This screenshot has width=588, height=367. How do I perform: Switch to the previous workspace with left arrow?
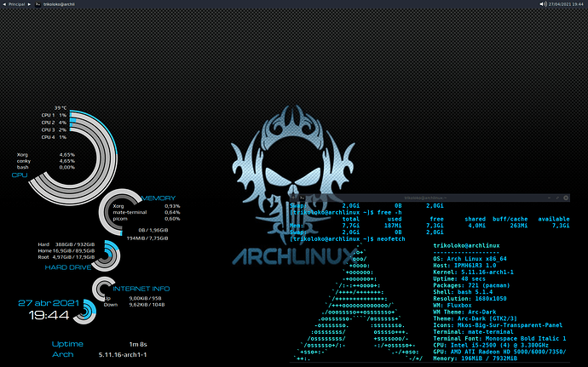click(4, 4)
